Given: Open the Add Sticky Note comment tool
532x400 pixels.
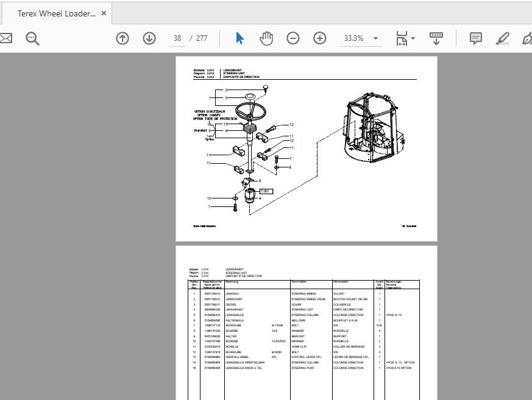Looking at the screenshot, I should pyautogui.click(x=475, y=38).
